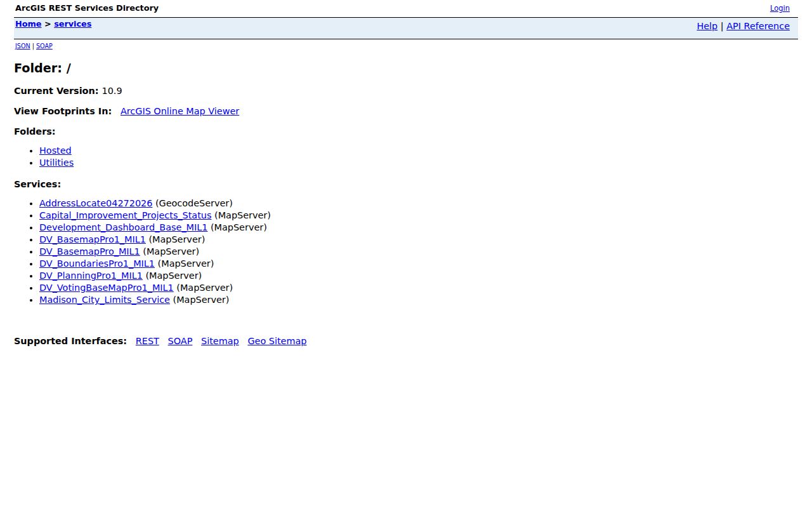Image resolution: width=812 pixels, height=508 pixels.
Task: Open Development_Dashboard_Base_MIL1 service
Action: coord(123,227)
